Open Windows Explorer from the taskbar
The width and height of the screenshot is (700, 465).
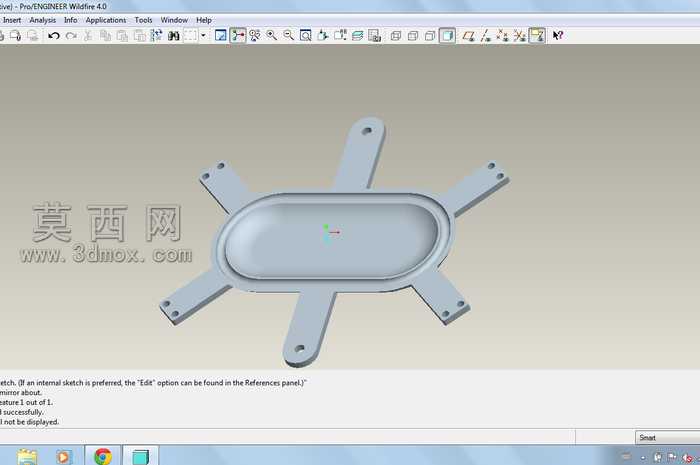(27, 457)
